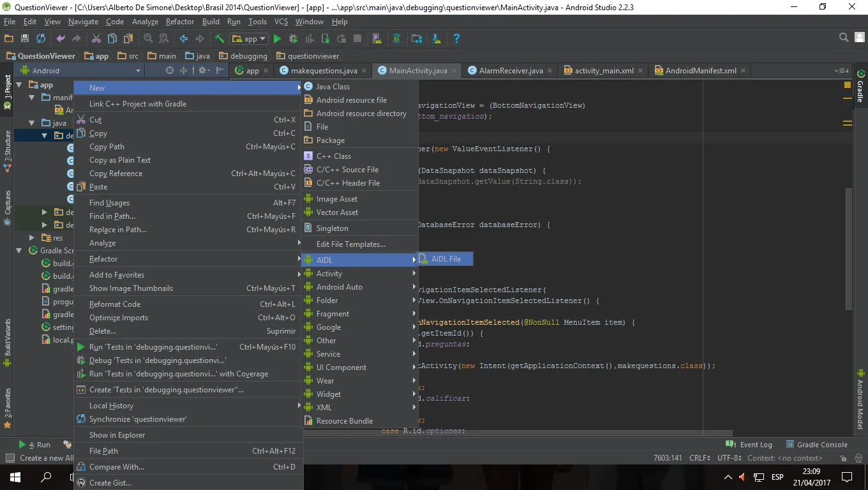Click the Windows Start button
The width and height of the screenshot is (868, 490).
pos(15,477)
